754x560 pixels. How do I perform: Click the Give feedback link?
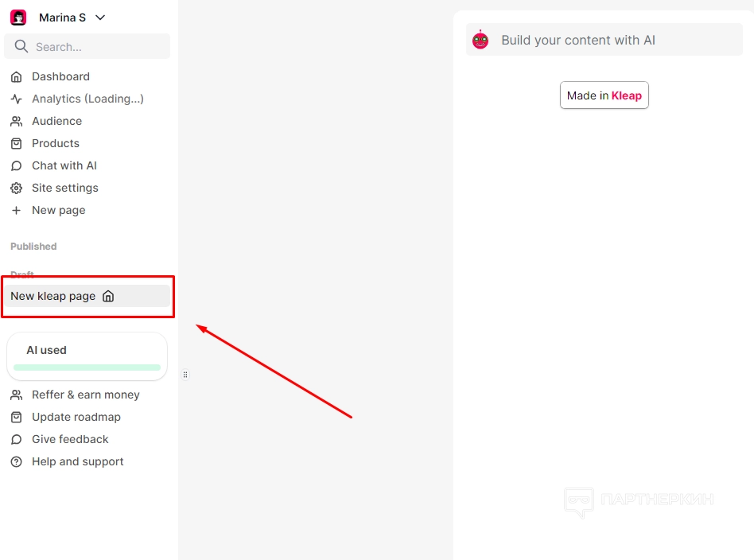point(70,439)
